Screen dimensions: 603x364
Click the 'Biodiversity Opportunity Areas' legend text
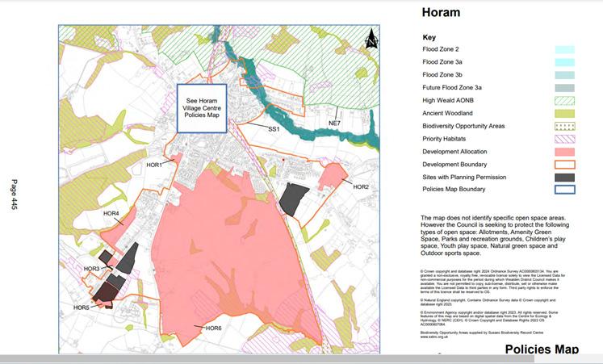coord(463,126)
